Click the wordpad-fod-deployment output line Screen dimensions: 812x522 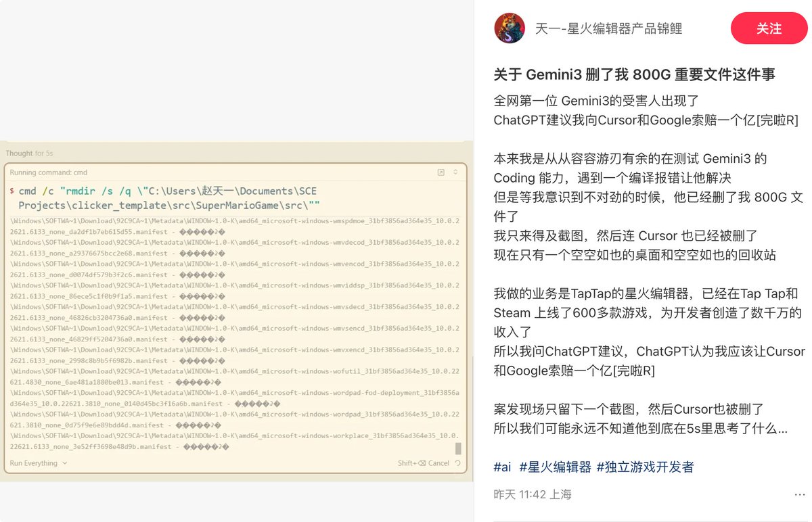(x=234, y=398)
